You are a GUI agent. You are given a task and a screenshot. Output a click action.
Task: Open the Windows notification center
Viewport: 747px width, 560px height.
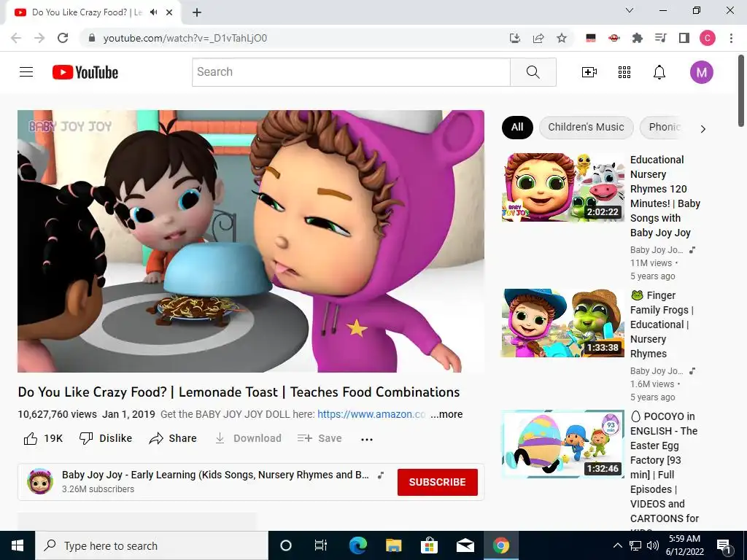tap(724, 545)
